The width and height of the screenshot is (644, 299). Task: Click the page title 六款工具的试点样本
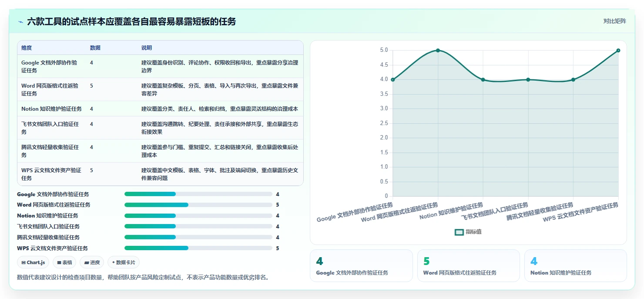tap(131, 21)
